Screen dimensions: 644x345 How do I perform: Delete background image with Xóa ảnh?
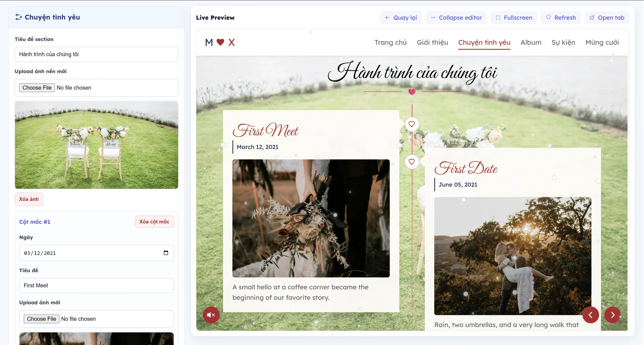[x=29, y=199]
